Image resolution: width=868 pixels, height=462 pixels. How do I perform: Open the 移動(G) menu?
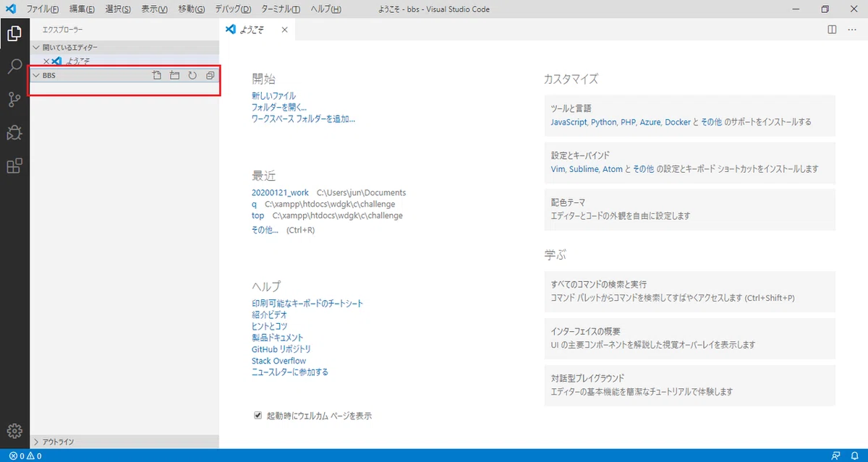[190, 9]
